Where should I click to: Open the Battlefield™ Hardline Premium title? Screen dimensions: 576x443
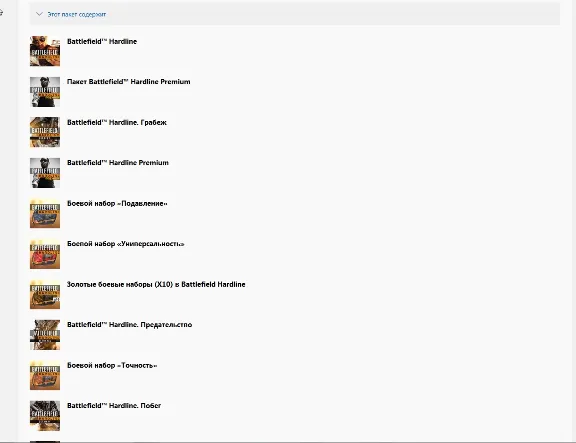(x=118, y=163)
